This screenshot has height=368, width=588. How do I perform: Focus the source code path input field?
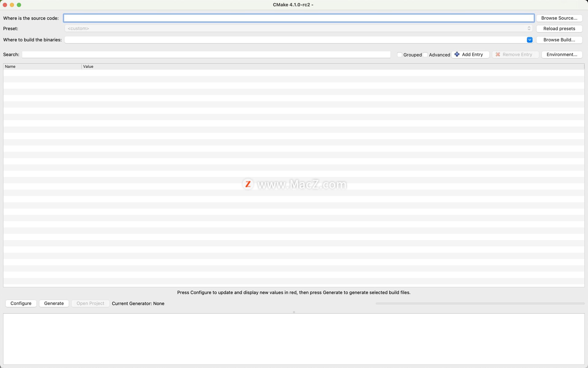coord(299,18)
